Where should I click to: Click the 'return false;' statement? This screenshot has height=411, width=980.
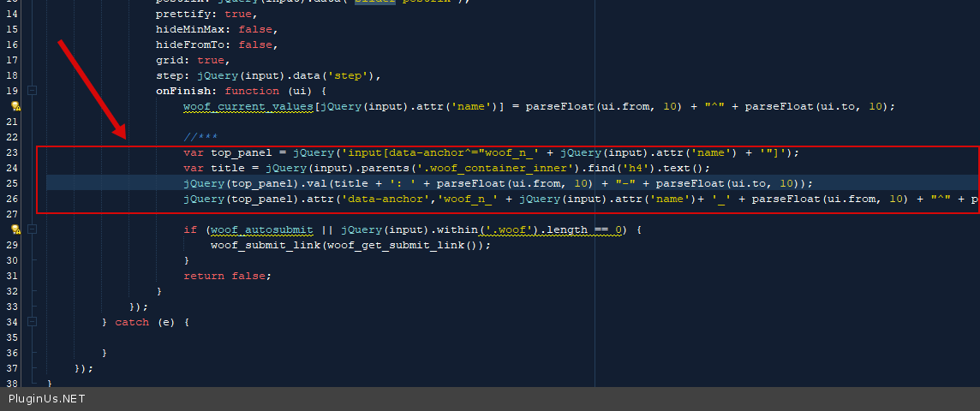point(226,276)
